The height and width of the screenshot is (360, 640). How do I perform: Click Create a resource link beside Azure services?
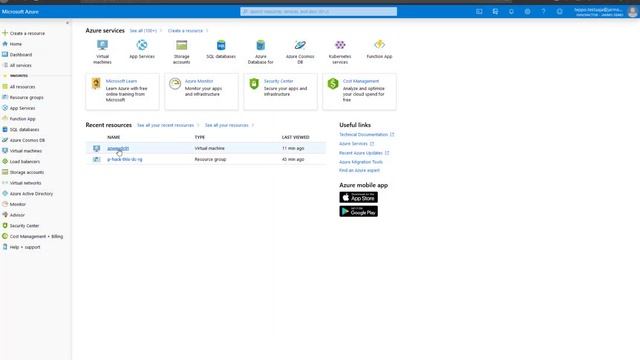coord(185,31)
